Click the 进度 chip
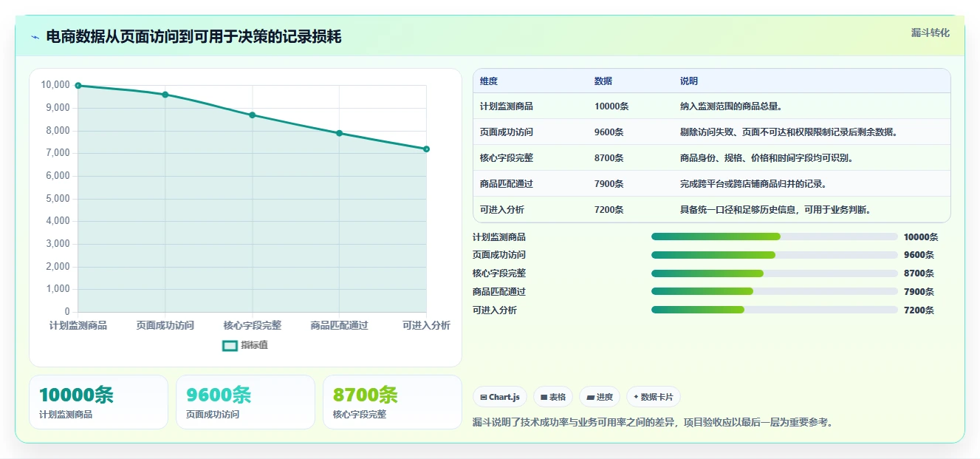This screenshot has height=459, width=980. (x=600, y=397)
